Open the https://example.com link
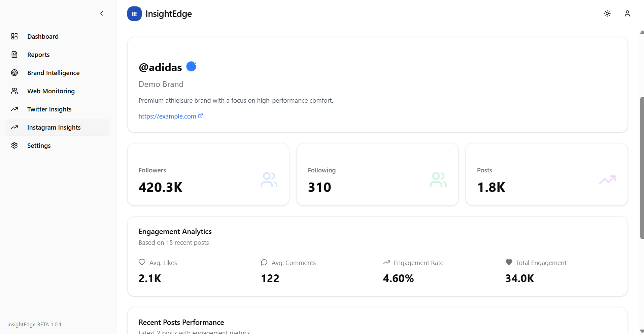The width and height of the screenshot is (644, 334). click(167, 116)
